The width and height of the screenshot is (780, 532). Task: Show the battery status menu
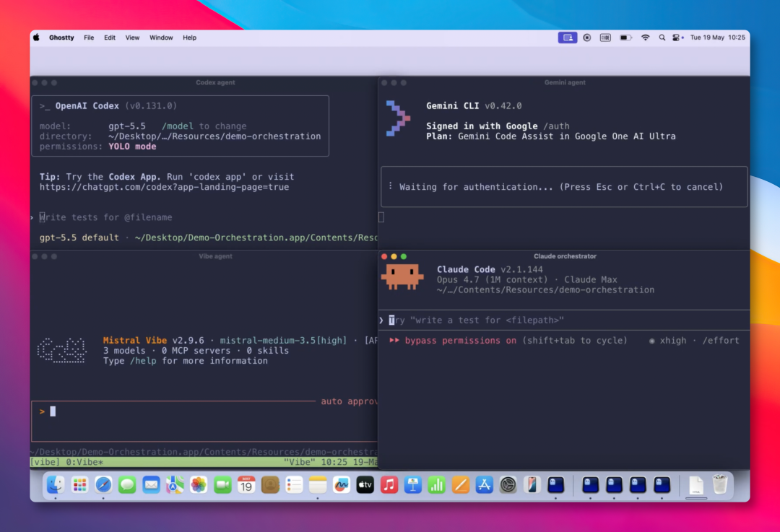625,38
